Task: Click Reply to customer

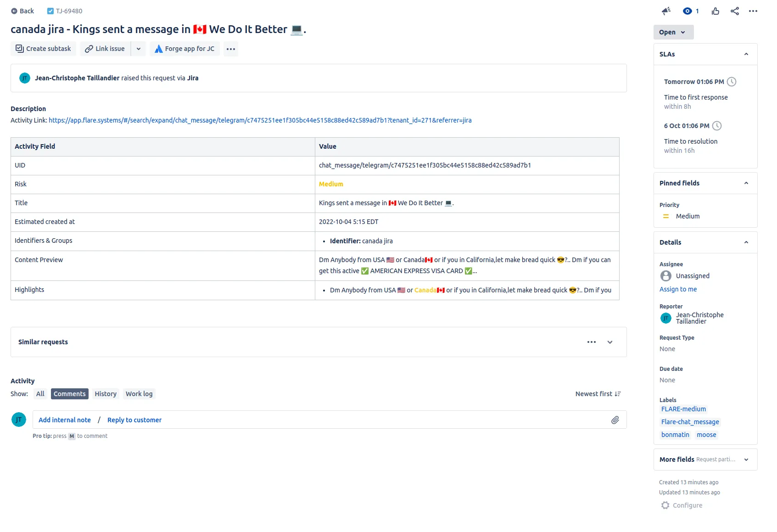Action: [134, 420]
